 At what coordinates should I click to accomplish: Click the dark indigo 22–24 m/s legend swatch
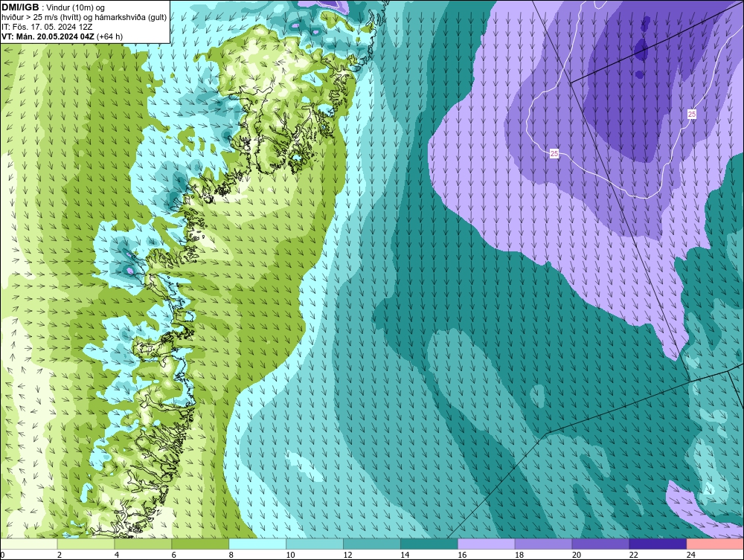[658, 544]
